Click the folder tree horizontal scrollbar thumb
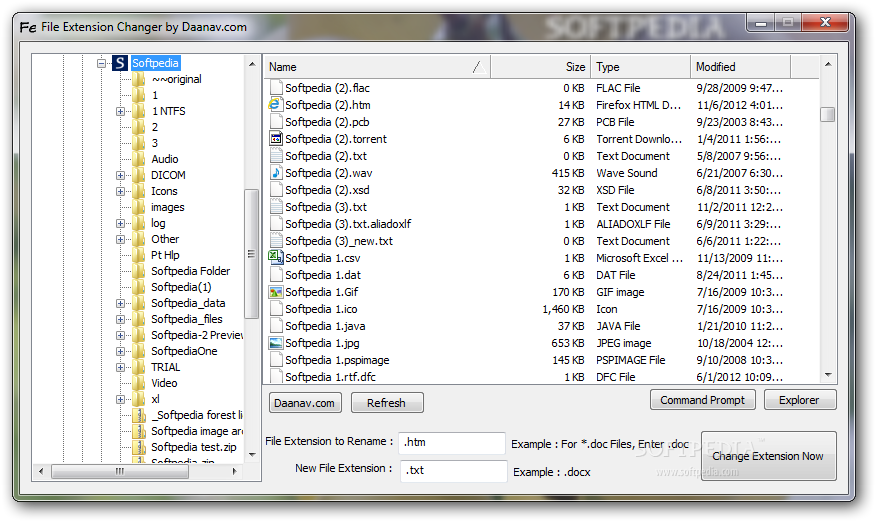 pyautogui.click(x=120, y=471)
